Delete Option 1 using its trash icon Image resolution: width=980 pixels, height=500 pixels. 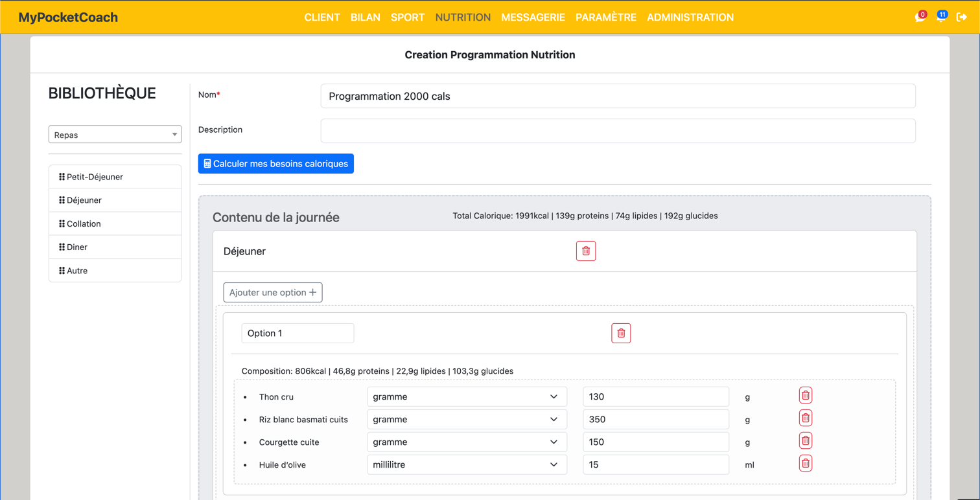tap(620, 334)
